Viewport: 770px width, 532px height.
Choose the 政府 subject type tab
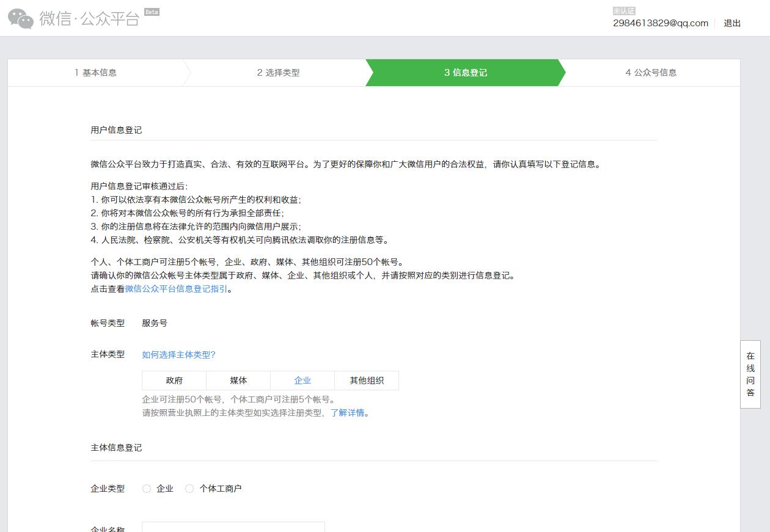174,381
